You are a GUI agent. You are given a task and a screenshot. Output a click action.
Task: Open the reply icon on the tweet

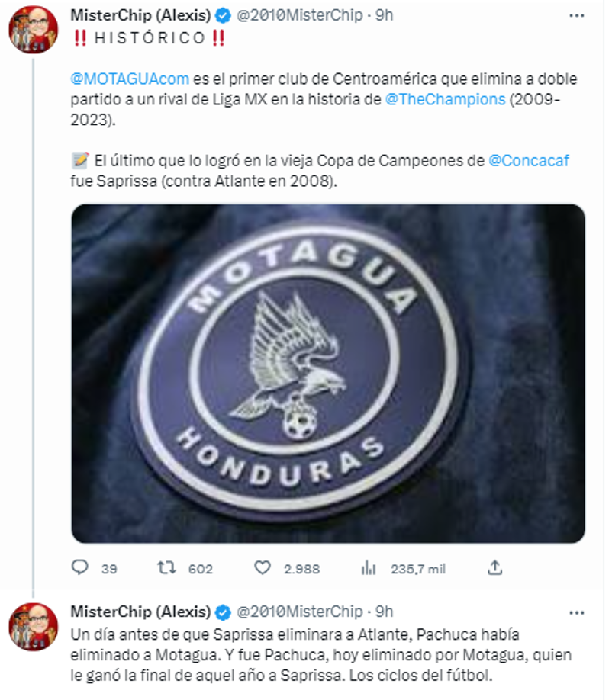(79, 567)
